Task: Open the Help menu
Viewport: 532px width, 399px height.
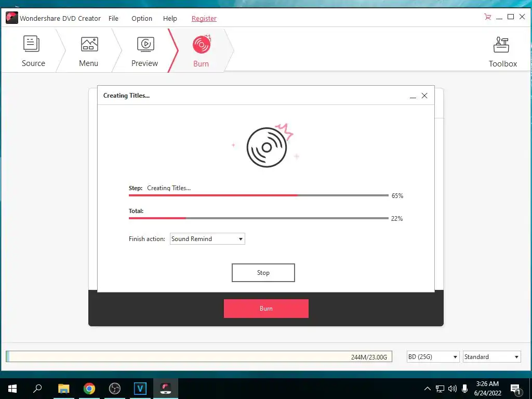Action: (x=170, y=18)
